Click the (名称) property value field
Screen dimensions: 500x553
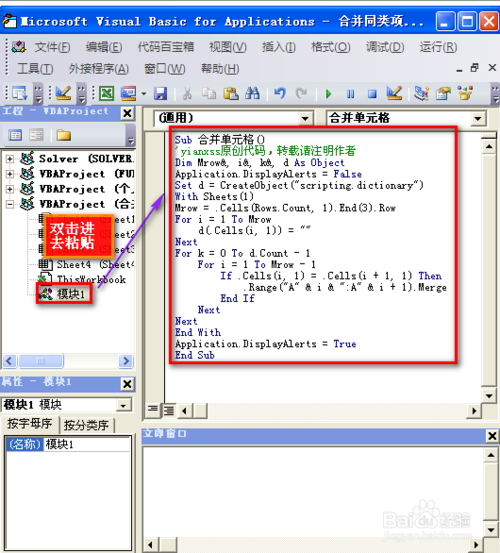(87, 444)
